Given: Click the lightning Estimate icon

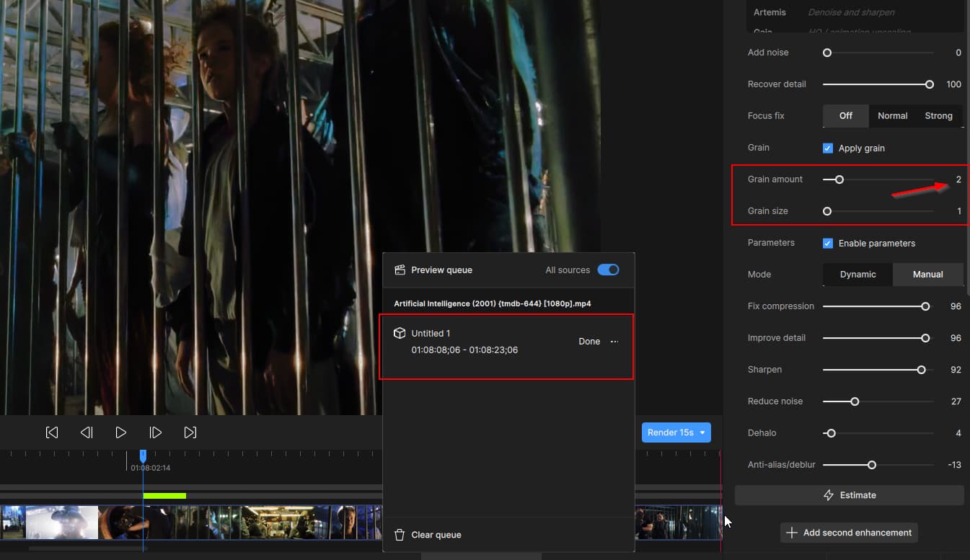Looking at the screenshot, I should [829, 495].
